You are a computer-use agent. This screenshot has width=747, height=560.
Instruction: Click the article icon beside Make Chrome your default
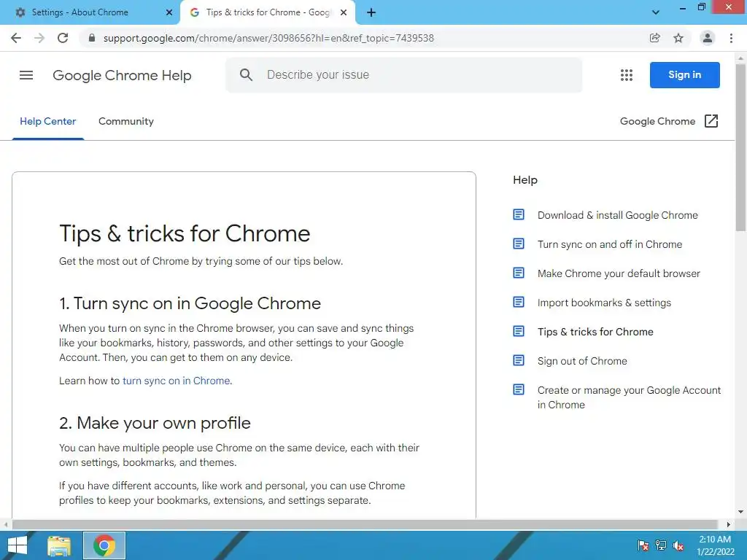click(519, 273)
